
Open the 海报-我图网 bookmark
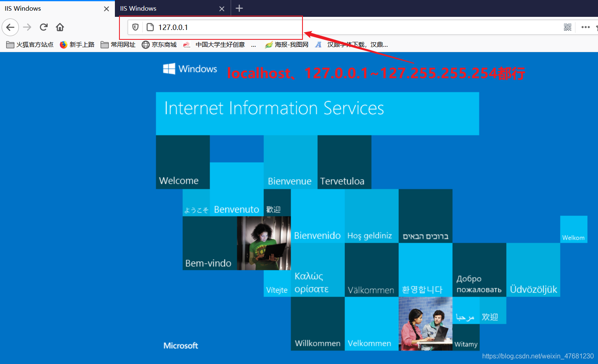pos(286,45)
